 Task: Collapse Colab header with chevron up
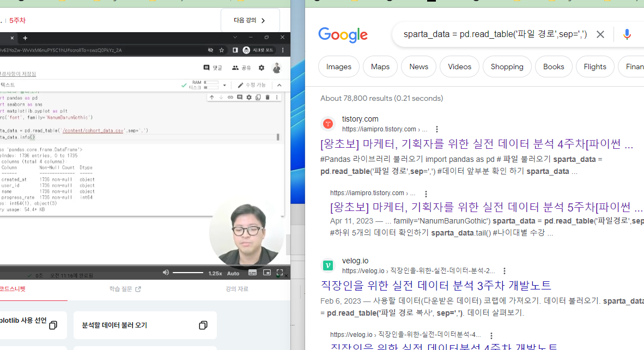pos(280,85)
